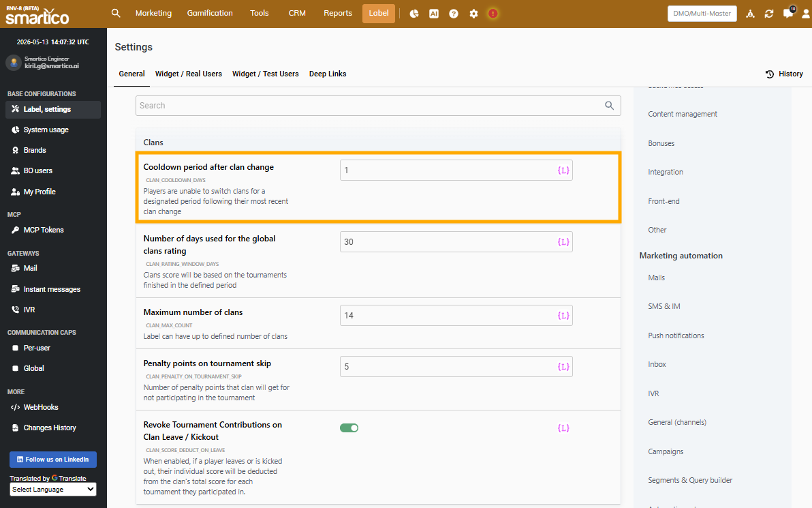Click the Maximum number of clans field
Image resolution: width=812 pixels, height=508 pixels.
456,316
